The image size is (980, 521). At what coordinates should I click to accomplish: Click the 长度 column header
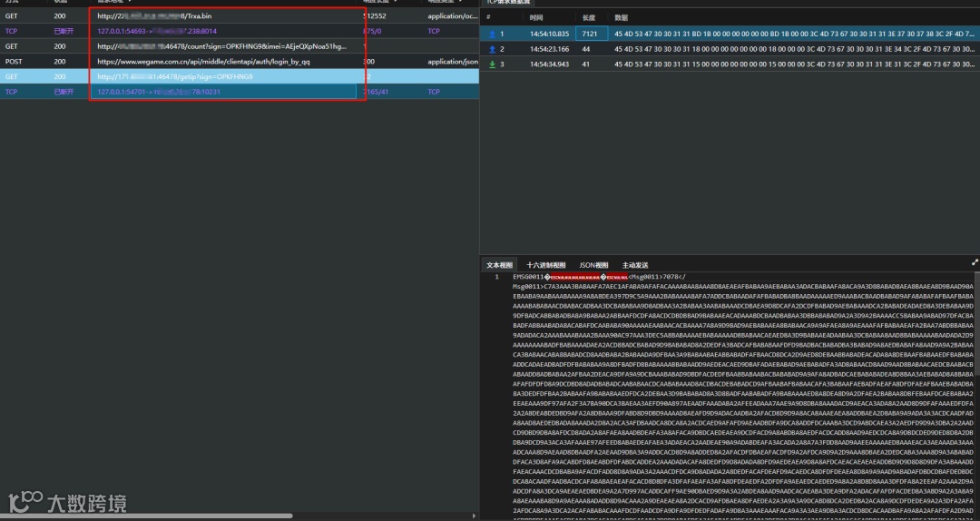point(589,17)
